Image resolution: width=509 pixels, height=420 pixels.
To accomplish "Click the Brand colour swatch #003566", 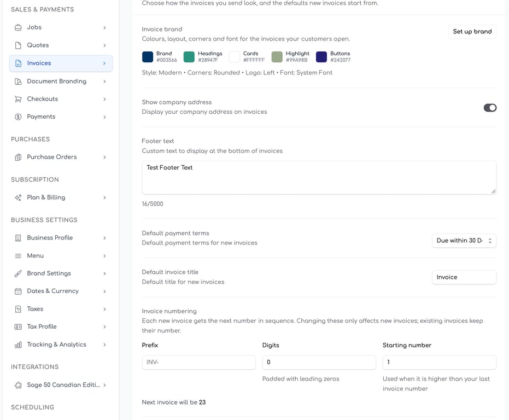I will 148,56.
